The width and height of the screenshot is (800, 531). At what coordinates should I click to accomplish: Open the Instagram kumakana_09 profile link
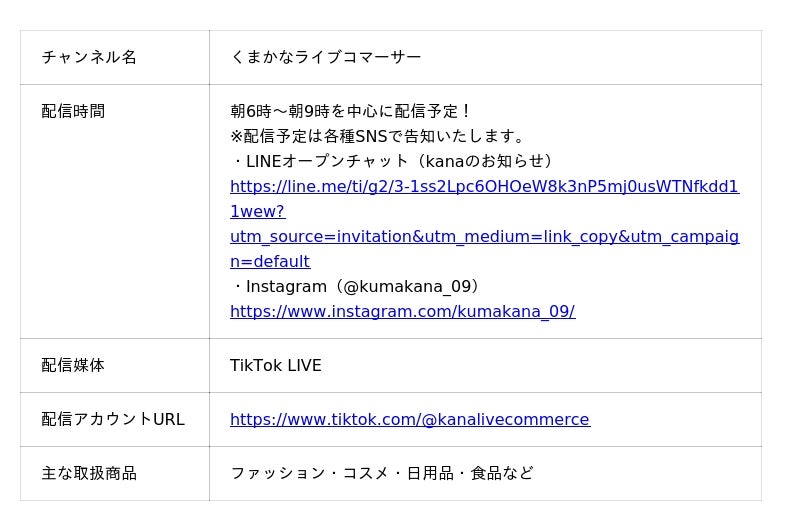(x=403, y=312)
